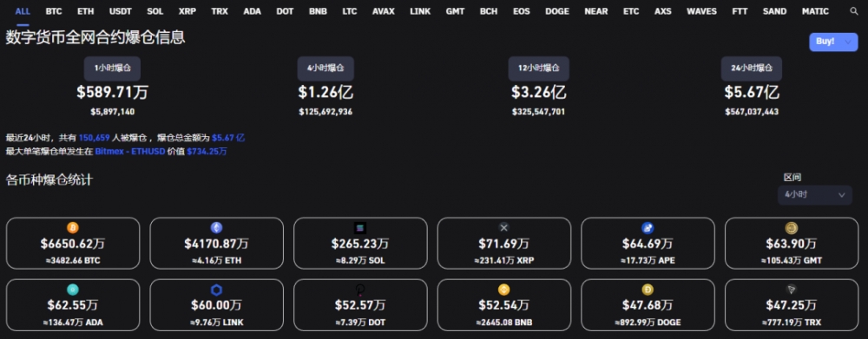The image size is (868, 339).
Task: Click the TRON coin icon
Action: point(791,290)
